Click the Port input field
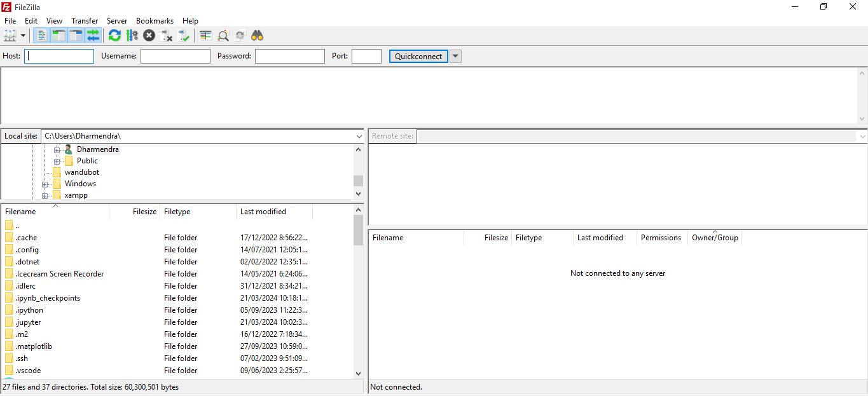This screenshot has height=396, width=868. (x=367, y=56)
